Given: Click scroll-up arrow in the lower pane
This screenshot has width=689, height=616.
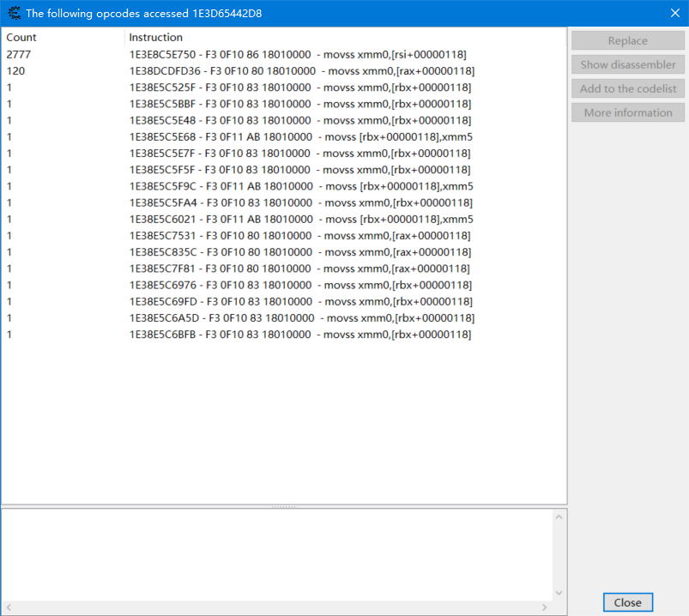Looking at the screenshot, I should tap(559, 516).
